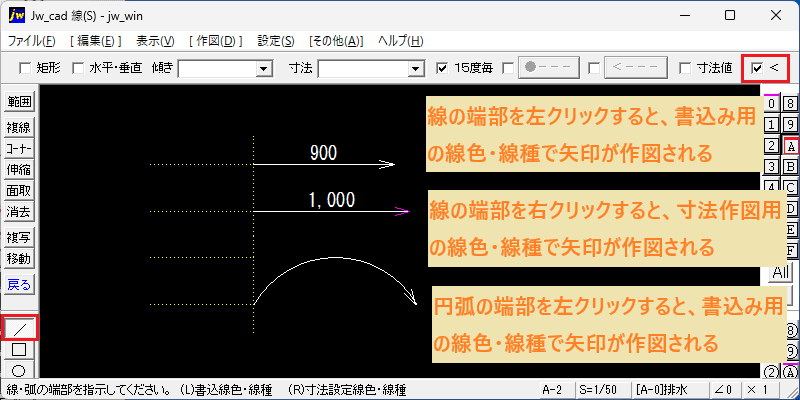Viewport: 800px width, 400px height.
Task: Enable the 矩形 rectangle checkbox
Action: coord(24,68)
